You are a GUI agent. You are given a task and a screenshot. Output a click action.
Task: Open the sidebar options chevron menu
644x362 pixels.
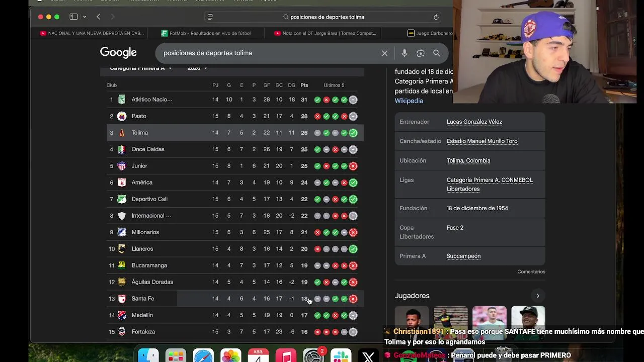pyautogui.click(x=85, y=17)
